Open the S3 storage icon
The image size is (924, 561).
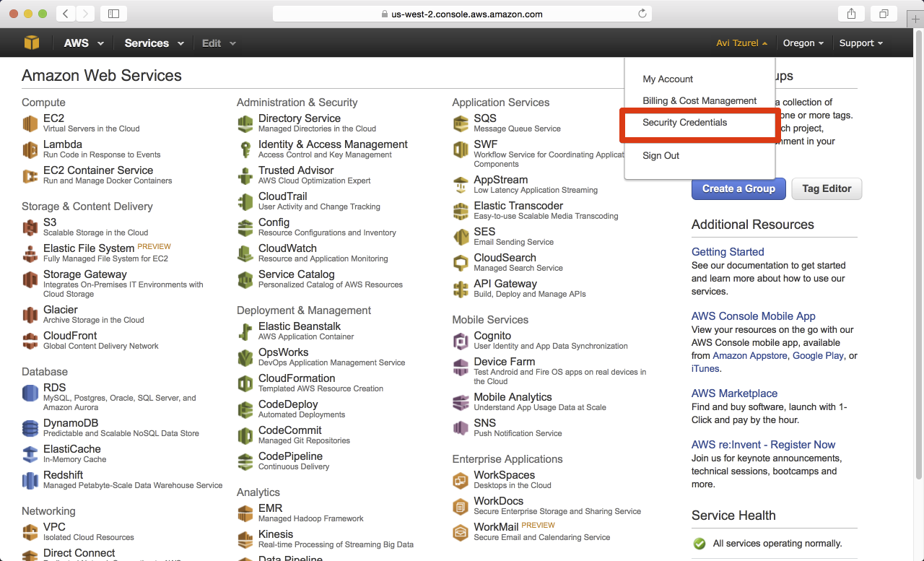tap(30, 228)
